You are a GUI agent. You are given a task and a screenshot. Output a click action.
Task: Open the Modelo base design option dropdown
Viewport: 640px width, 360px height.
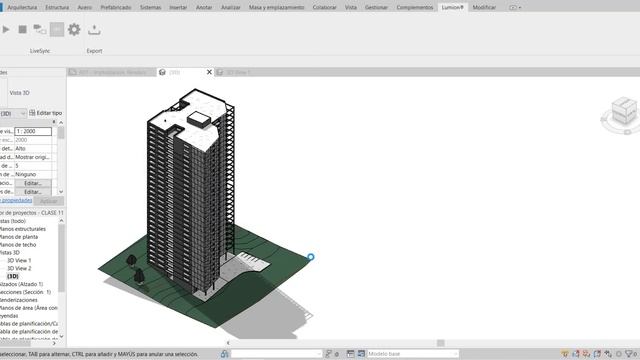tap(412, 354)
